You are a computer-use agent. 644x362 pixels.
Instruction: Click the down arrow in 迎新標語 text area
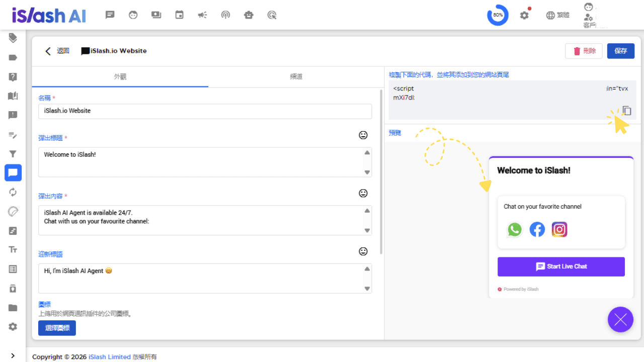(367, 288)
